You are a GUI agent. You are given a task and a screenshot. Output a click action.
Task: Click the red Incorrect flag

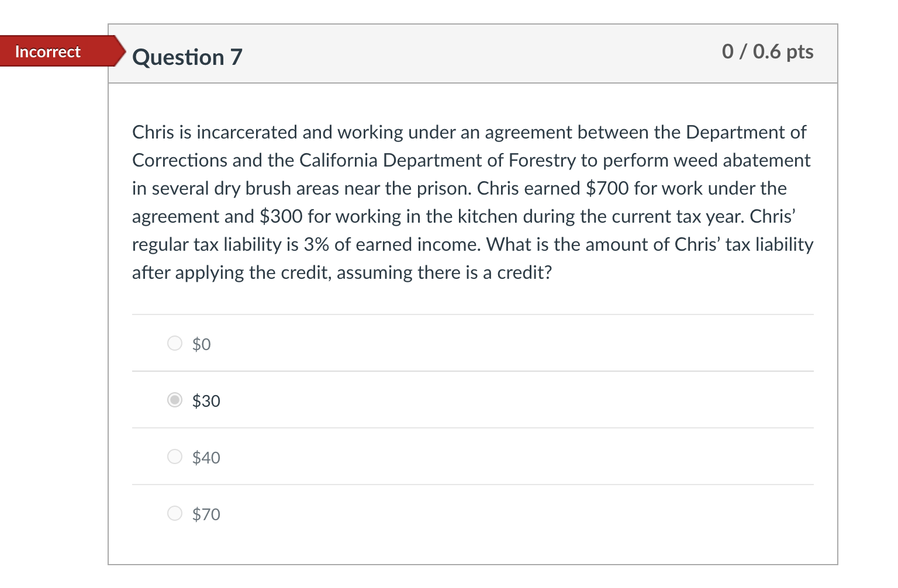coord(48,51)
